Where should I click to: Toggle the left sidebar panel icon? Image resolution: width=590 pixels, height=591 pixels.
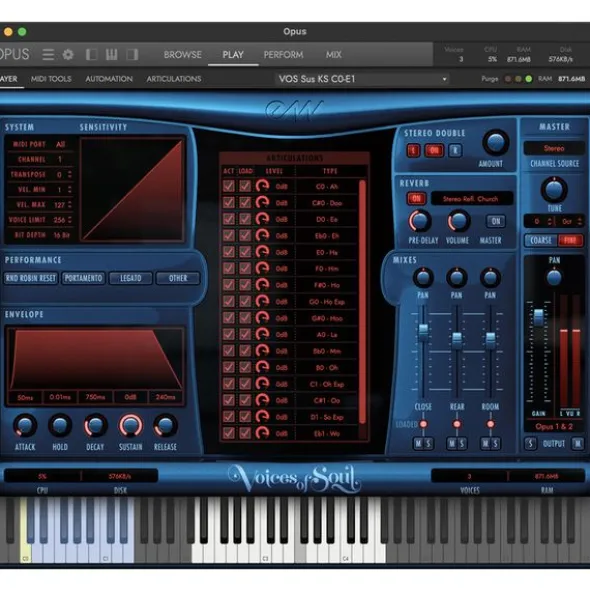coord(92,55)
